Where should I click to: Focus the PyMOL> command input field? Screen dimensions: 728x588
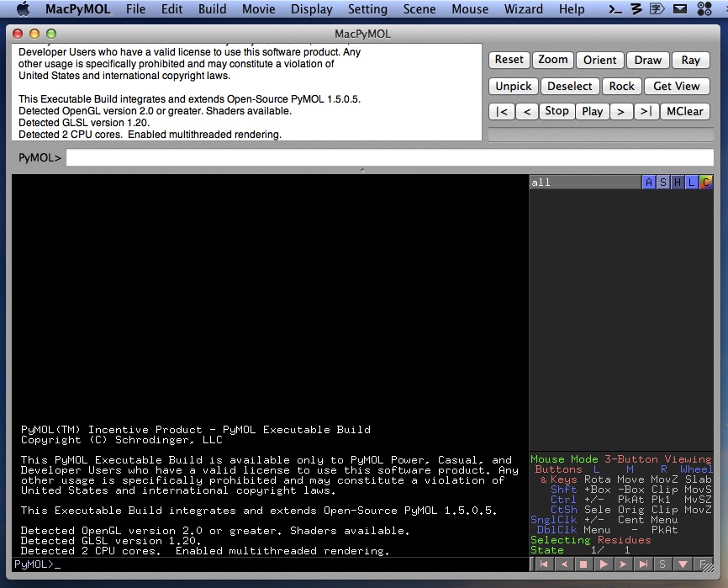tap(389, 157)
